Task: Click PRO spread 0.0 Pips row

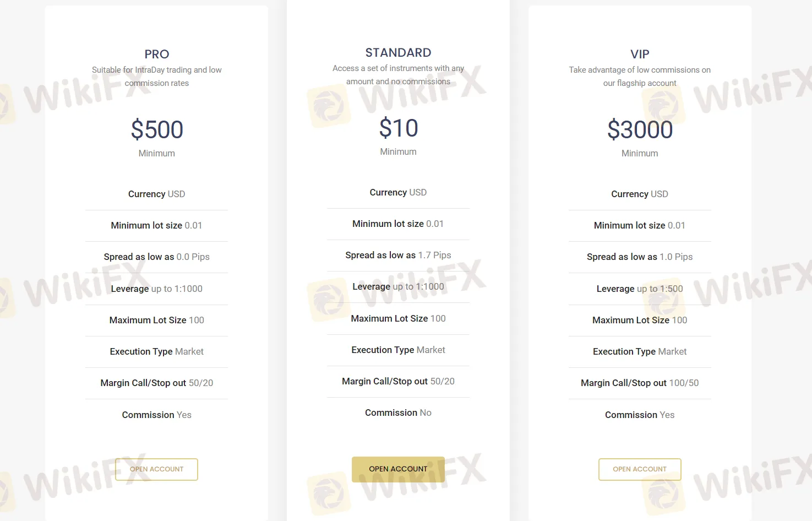Action: click(157, 257)
